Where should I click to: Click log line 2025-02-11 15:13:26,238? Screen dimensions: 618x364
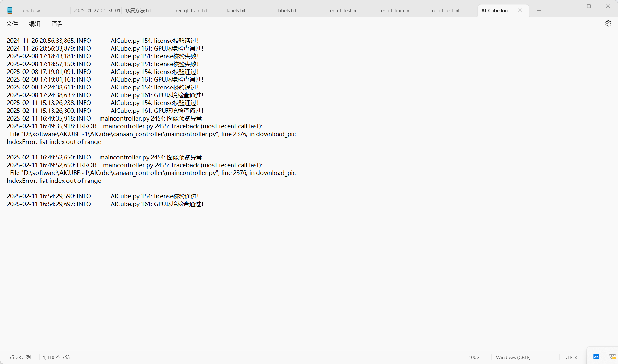[x=103, y=103]
